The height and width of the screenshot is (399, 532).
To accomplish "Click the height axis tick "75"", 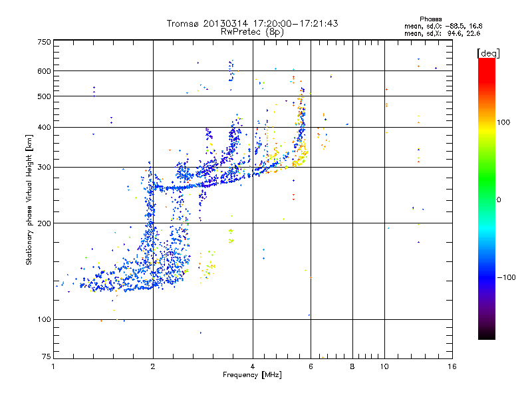I will pyautogui.click(x=46, y=356).
